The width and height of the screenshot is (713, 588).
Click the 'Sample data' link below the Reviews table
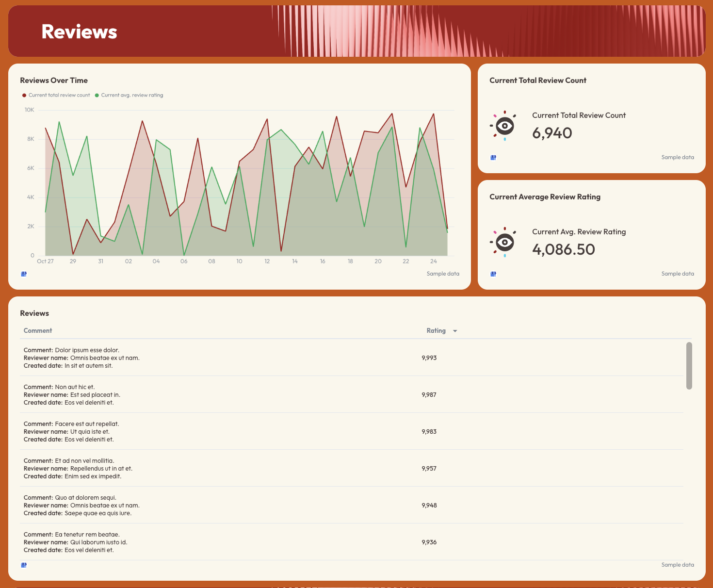point(678,565)
